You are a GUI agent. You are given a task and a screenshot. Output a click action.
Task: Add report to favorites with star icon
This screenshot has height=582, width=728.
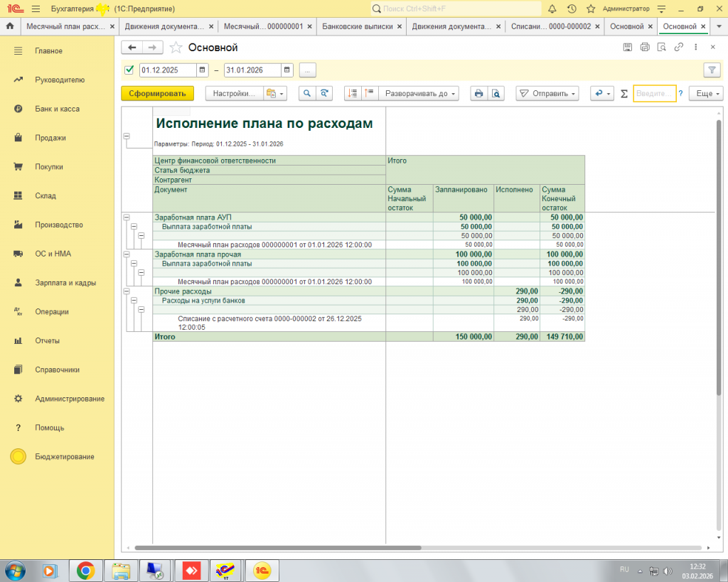tap(176, 48)
